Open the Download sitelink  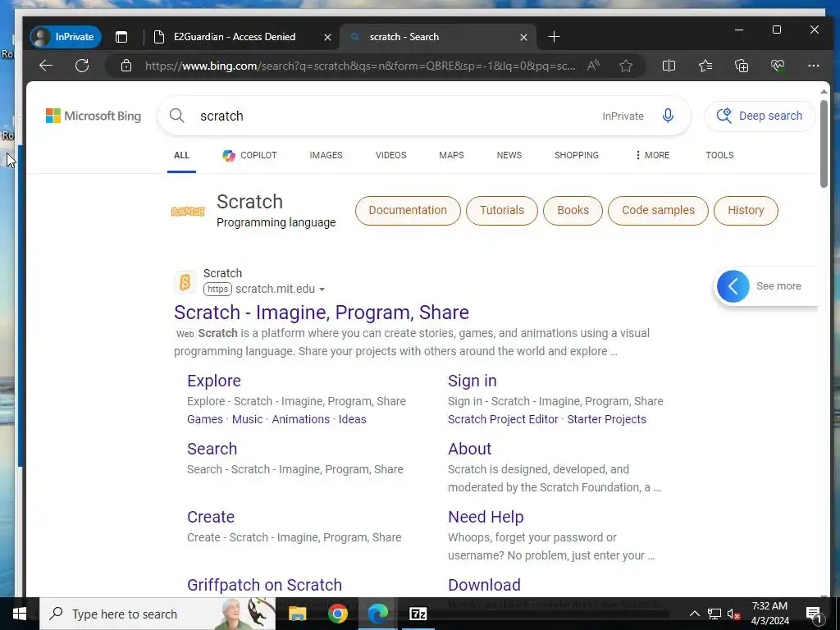tap(484, 585)
